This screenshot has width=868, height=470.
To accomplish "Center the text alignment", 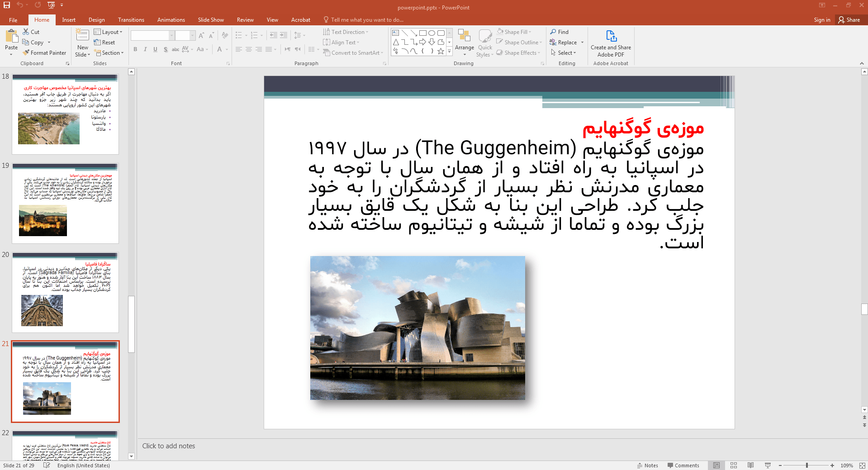I will (x=249, y=49).
